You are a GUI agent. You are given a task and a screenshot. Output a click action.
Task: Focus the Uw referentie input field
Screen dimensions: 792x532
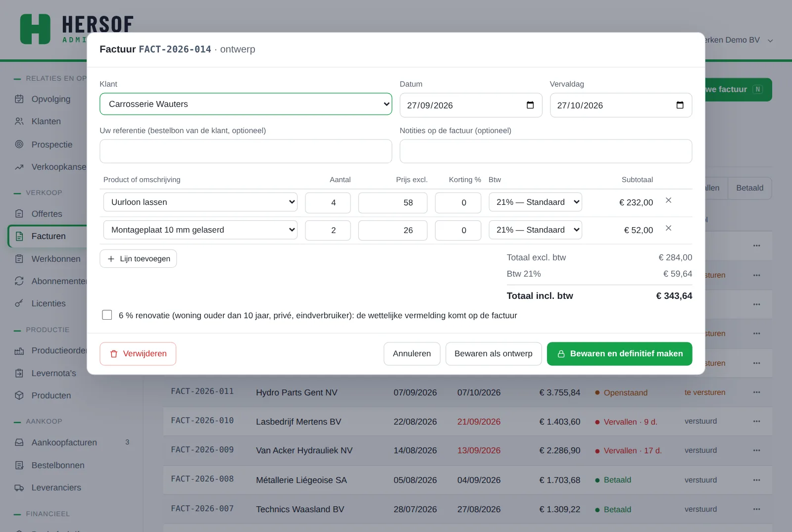click(x=246, y=151)
